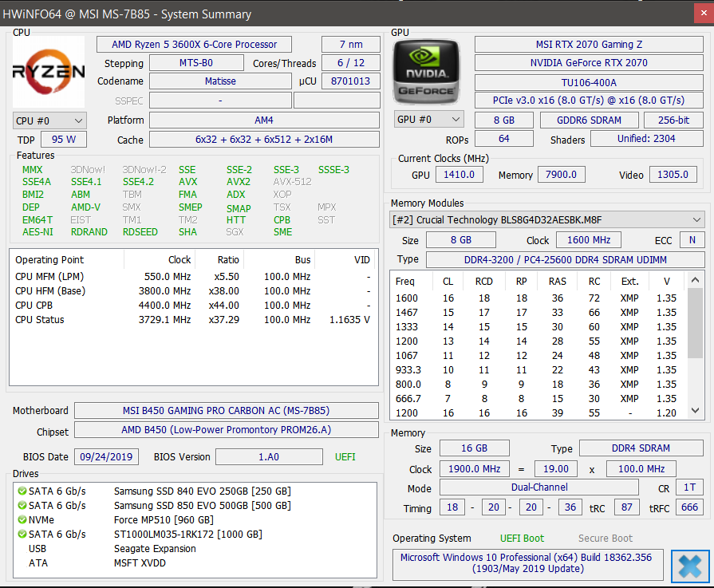Click the memory clock 1900.0 MHz field
Viewport: 714px width, 588px height.
[475, 468]
